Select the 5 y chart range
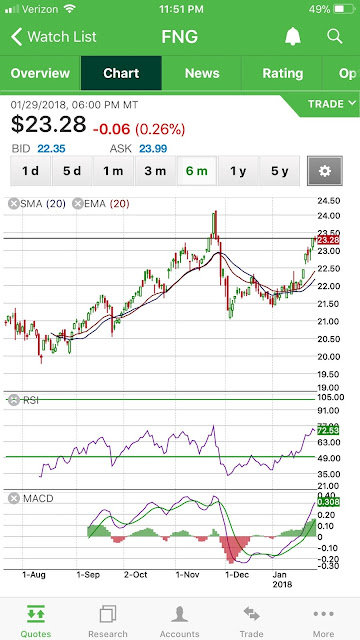This screenshot has height=640, width=360. (x=280, y=171)
